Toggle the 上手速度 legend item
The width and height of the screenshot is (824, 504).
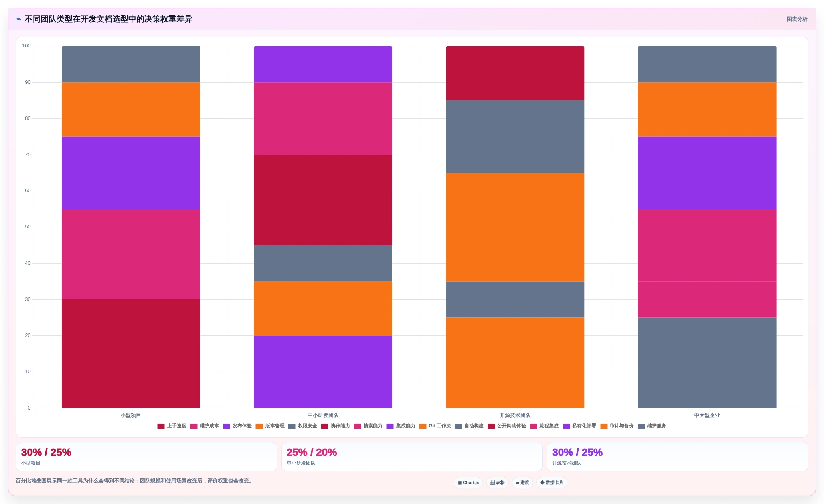(x=172, y=426)
